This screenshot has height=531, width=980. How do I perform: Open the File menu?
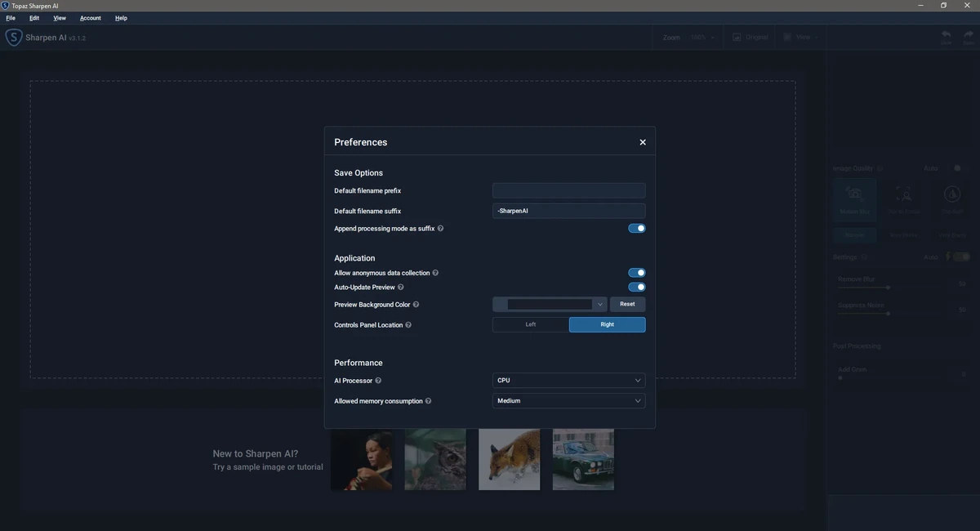[11, 18]
